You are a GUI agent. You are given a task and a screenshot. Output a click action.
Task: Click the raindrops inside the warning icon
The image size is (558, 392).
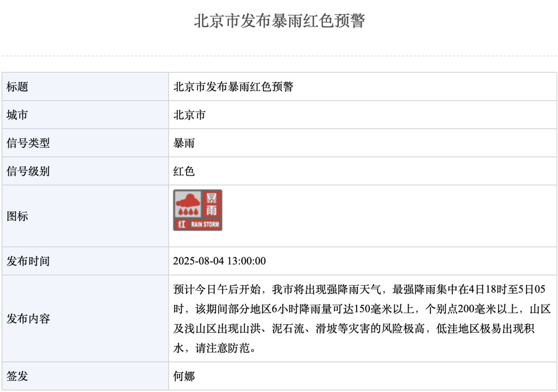coord(188,211)
